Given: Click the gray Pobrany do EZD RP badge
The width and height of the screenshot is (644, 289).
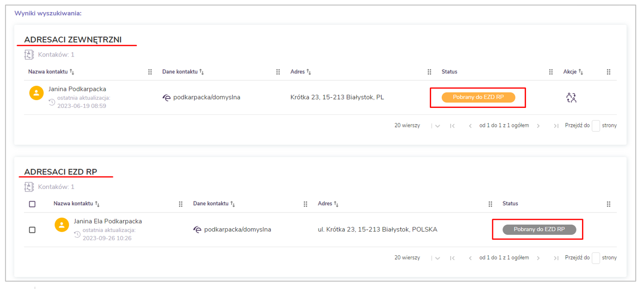Looking at the screenshot, I should pyautogui.click(x=539, y=230).
